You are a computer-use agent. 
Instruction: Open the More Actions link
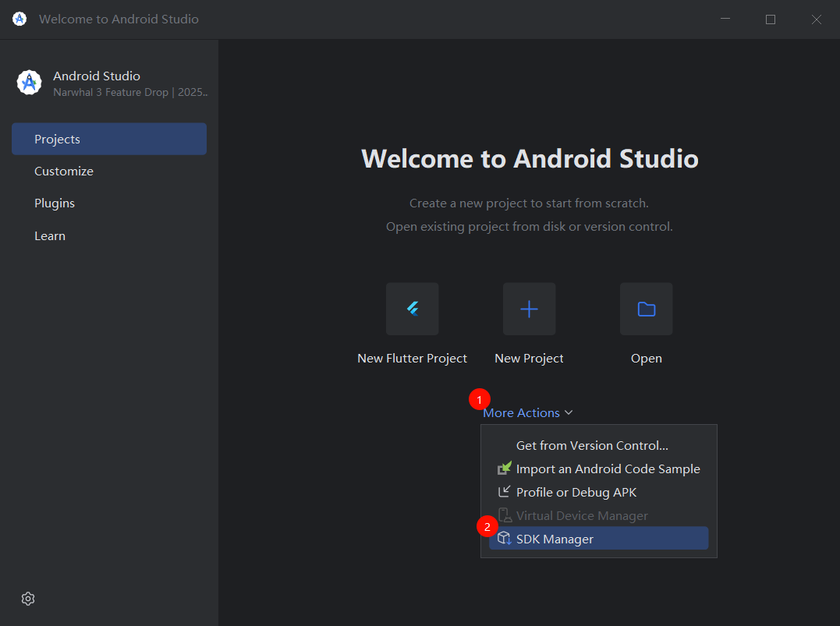tap(521, 413)
